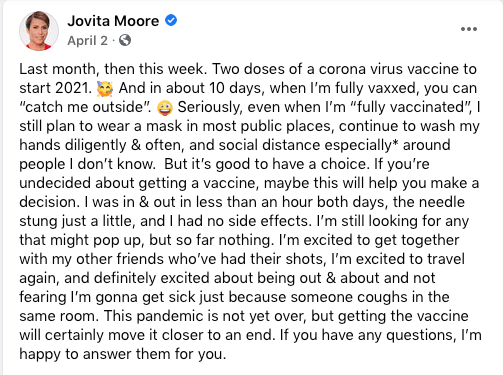Click the closing line "happy to answer them for you"

pyautogui.click(x=123, y=354)
